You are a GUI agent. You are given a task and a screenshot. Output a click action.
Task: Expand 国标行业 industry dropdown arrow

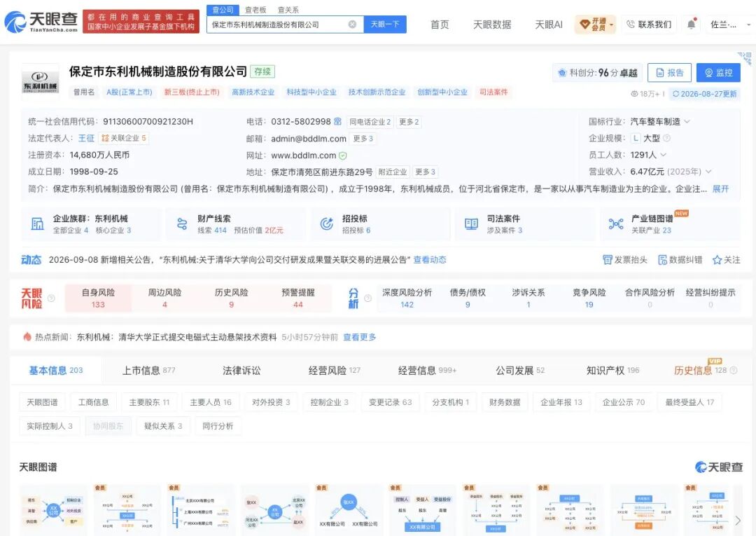pyautogui.click(x=687, y=122)
